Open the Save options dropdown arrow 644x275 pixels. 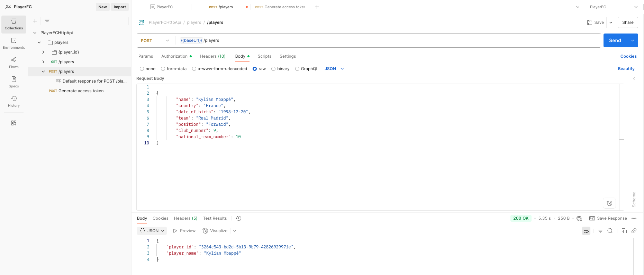point(611,22)
